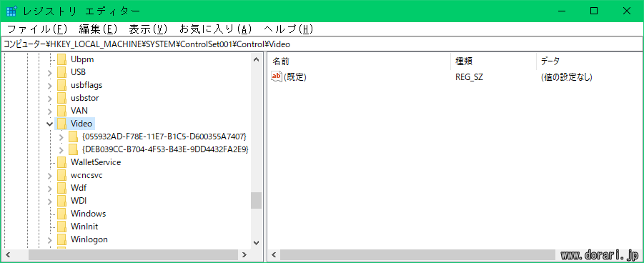The image size is (644, 263).
Task: Open the 表示(V) menu
Action: [148, 29]
